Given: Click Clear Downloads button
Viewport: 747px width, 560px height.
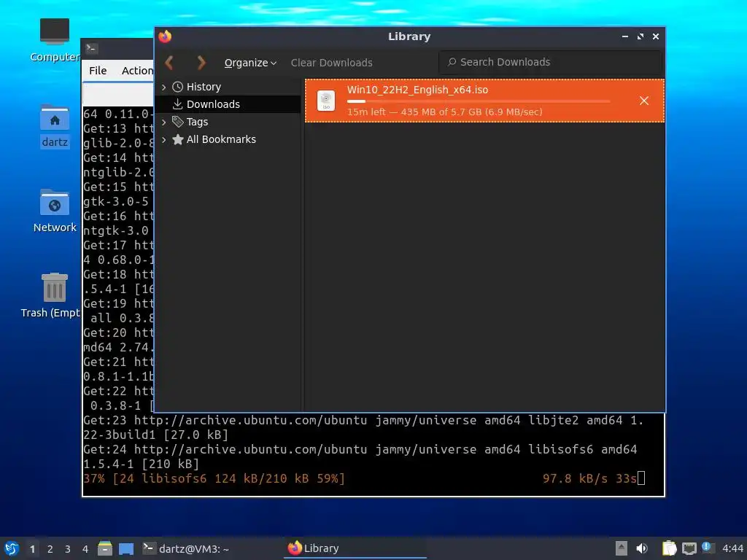Looking at the screenshot, I should pos(332,63).
